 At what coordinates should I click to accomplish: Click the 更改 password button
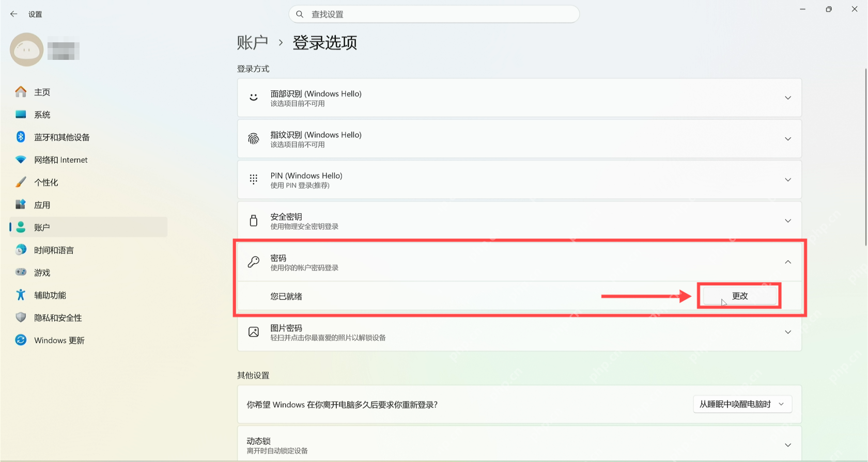coord(740,296)
